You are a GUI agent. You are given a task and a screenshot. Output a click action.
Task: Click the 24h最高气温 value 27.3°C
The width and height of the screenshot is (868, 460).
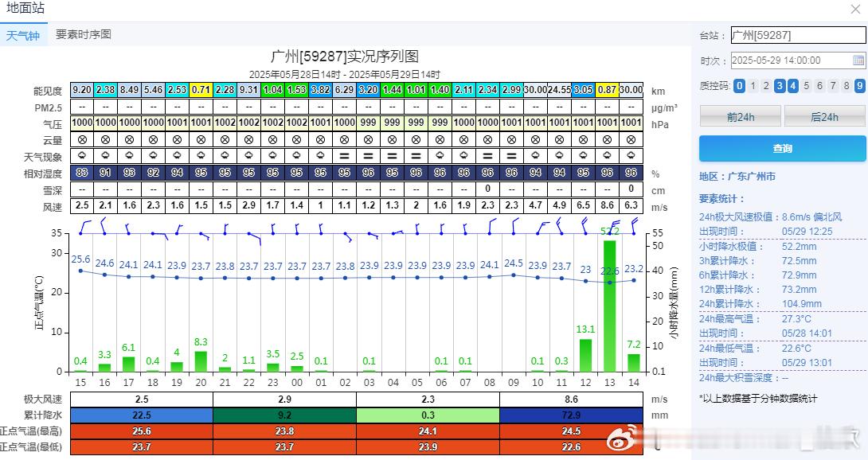(x=796, y=319)
